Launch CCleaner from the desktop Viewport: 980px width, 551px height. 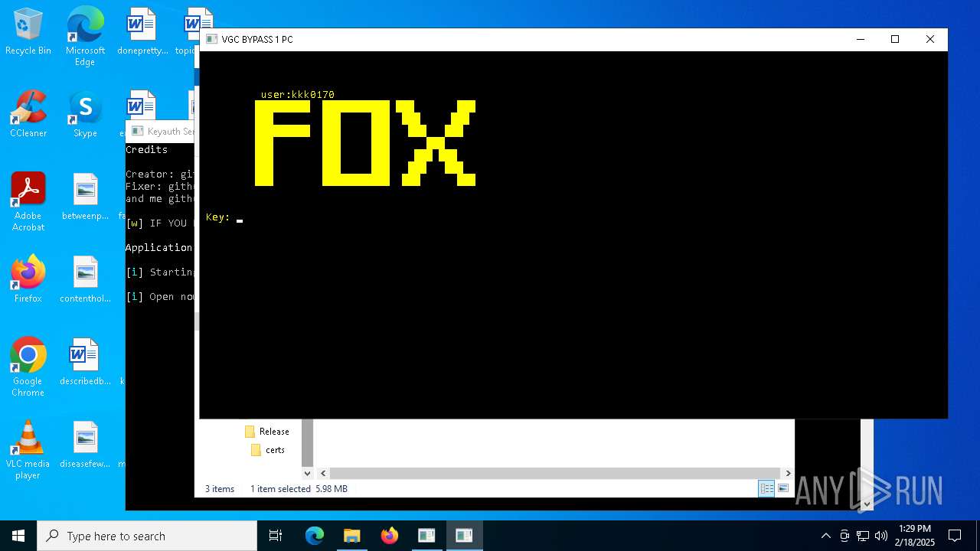pyautogui.click(x=28, y=115)
